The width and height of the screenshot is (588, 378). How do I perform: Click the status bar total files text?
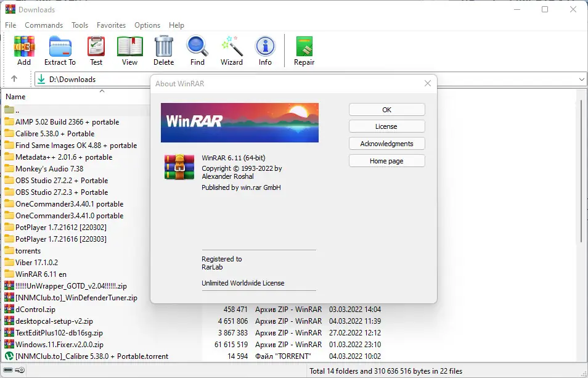[x=386, y=371]
